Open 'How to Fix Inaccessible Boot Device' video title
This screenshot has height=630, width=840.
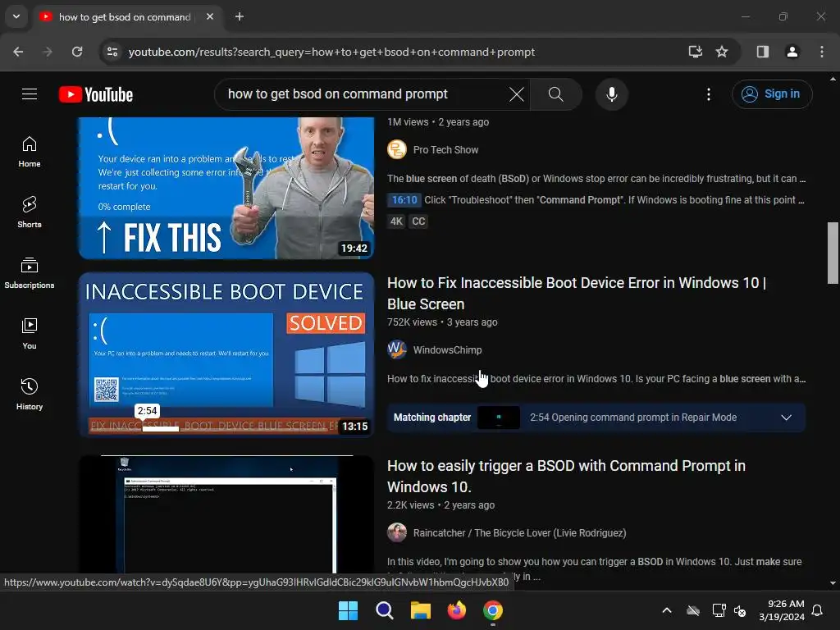[x=577, y=293]
